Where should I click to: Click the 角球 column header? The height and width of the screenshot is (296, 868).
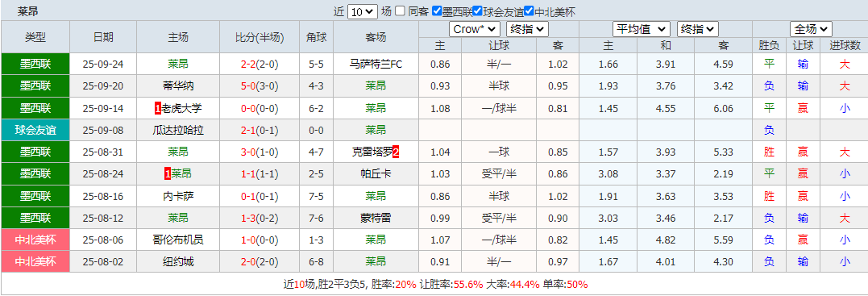pos(317,37)
